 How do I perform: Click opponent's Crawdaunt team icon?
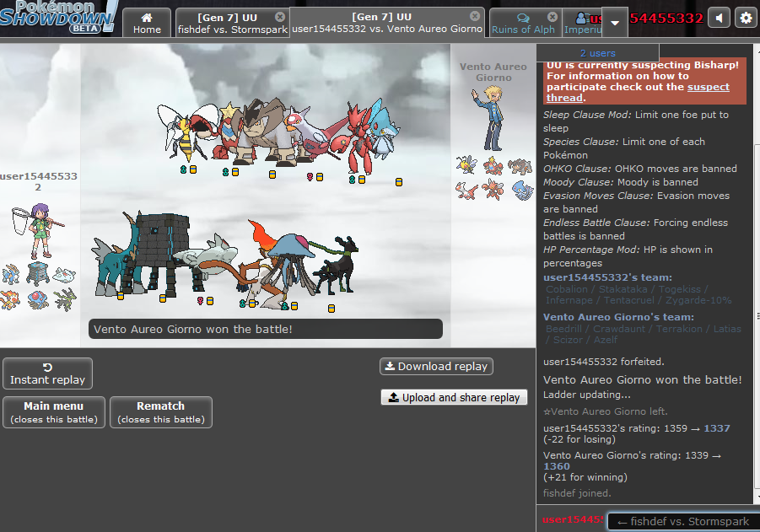pos(493,166)
